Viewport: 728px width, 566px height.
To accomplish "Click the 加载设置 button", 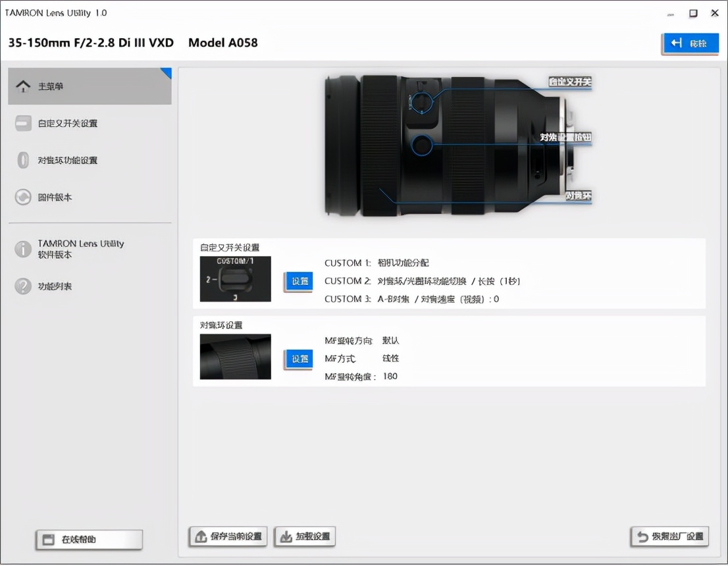I will [x=305, y=537].
